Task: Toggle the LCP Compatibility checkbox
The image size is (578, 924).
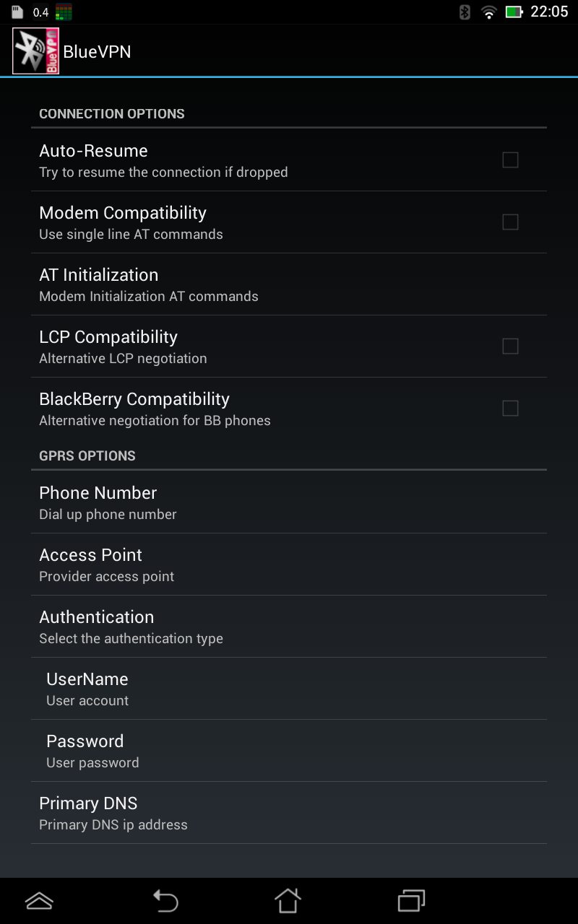Action: tap(510, 346)
